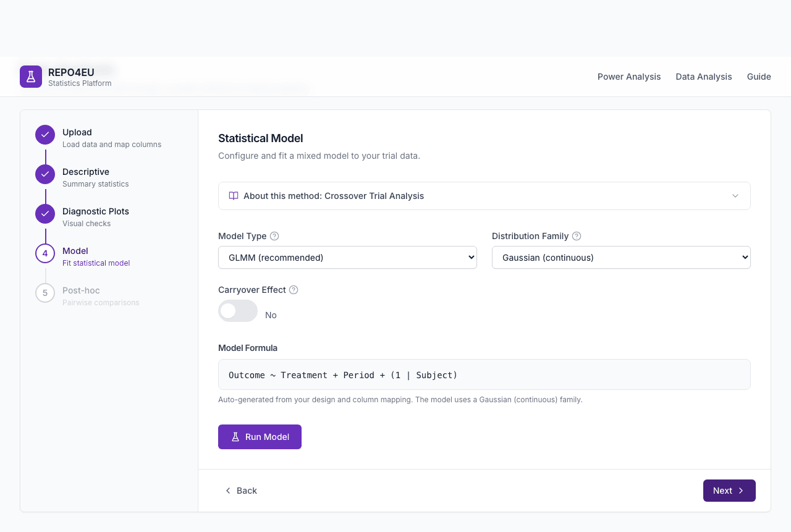Click the Carryover Effect help icon

click(294, 290)
